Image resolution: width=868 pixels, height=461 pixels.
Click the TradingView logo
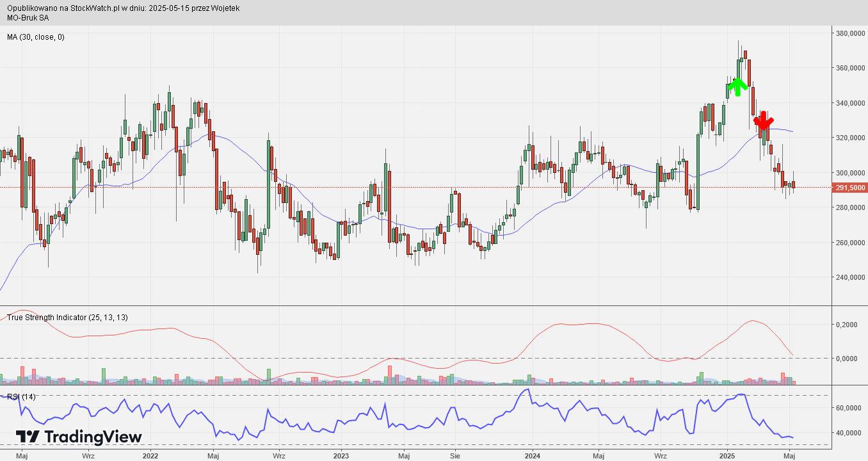(x=79, y=437)
